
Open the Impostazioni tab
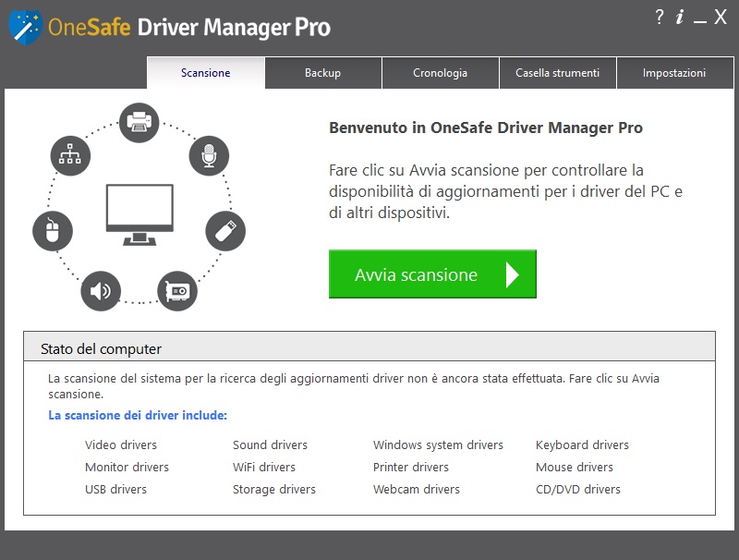coord(674,73)
